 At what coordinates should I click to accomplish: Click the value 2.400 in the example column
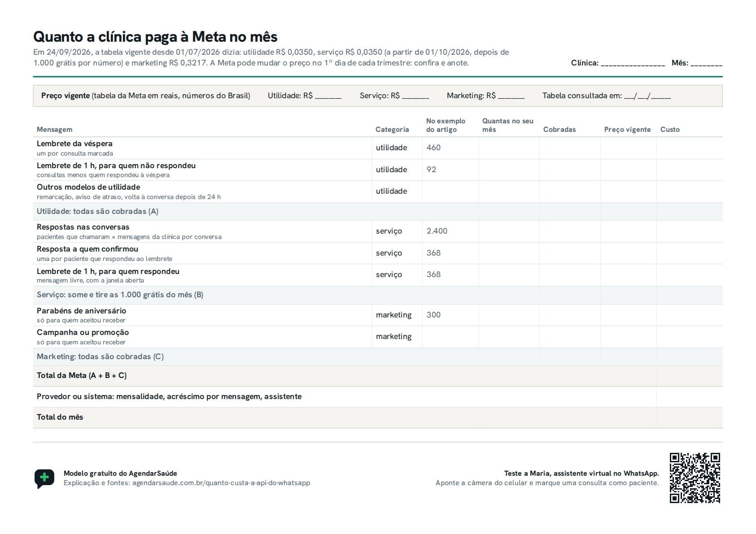click(x=437, y=231)
